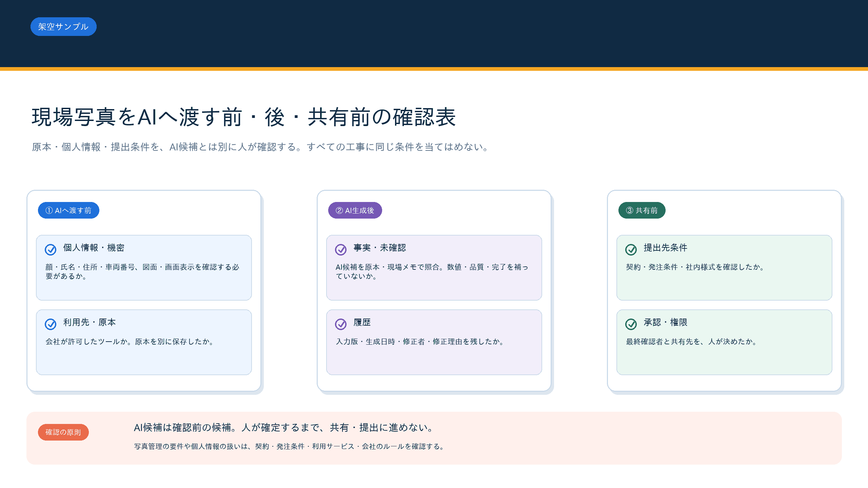Click the check icon beside 履歴

tap(341, 324)
